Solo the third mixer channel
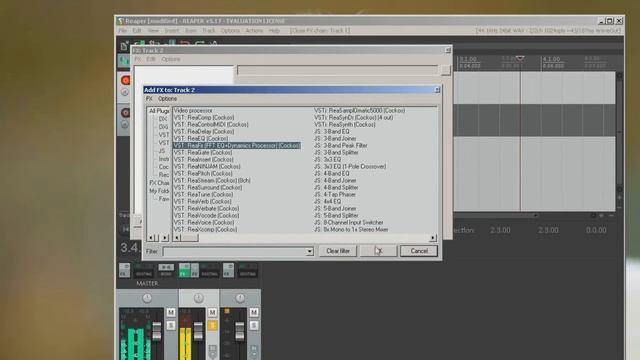The height and width of the screenshot is (360, 640). (254, 325)
